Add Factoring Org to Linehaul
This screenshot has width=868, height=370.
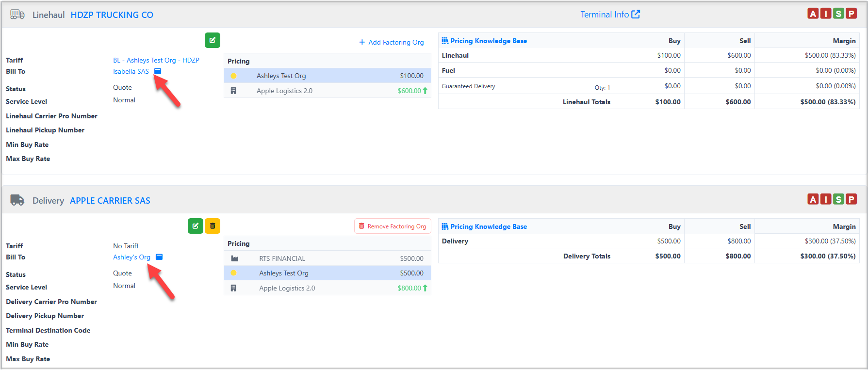point(391,42)
